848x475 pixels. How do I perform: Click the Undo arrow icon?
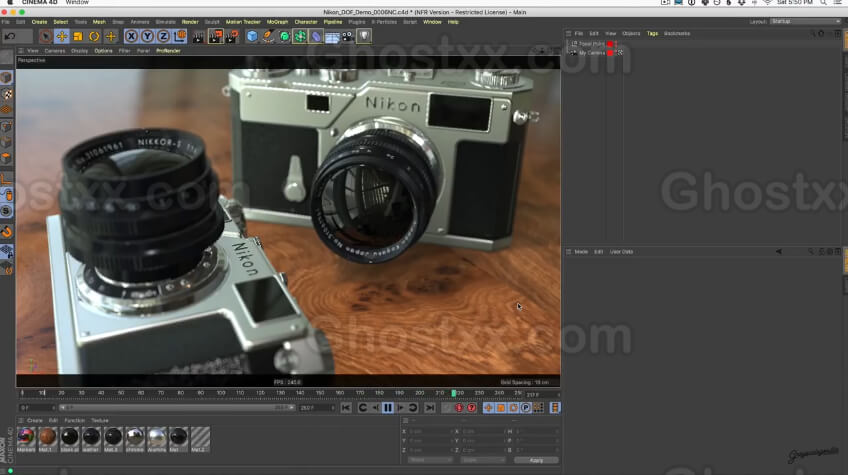click(10, 36)
